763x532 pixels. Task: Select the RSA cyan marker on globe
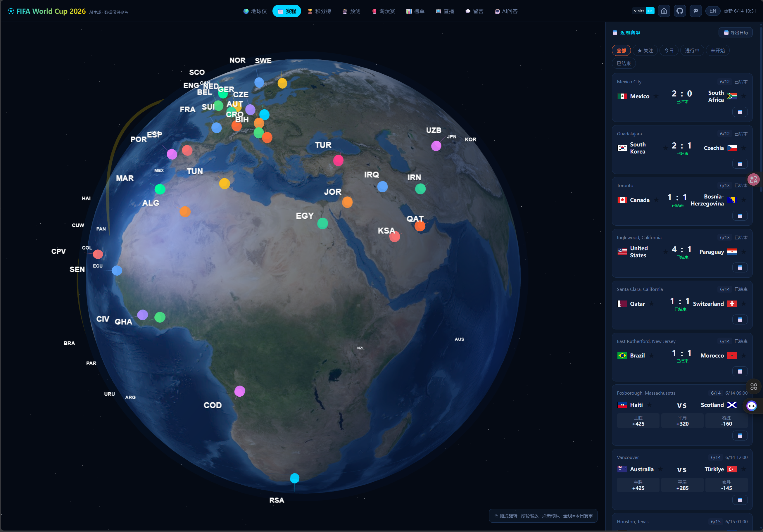294,478
